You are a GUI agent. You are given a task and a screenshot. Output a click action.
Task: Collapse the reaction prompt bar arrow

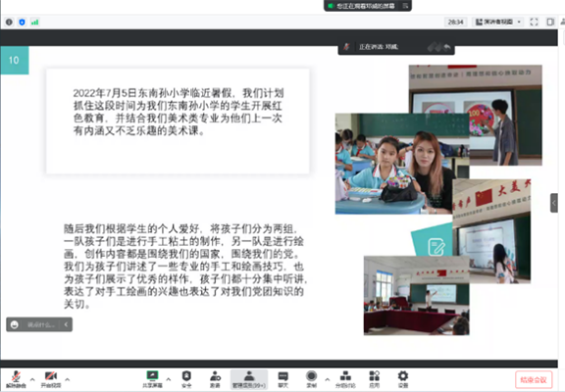[x=66, y=324]
